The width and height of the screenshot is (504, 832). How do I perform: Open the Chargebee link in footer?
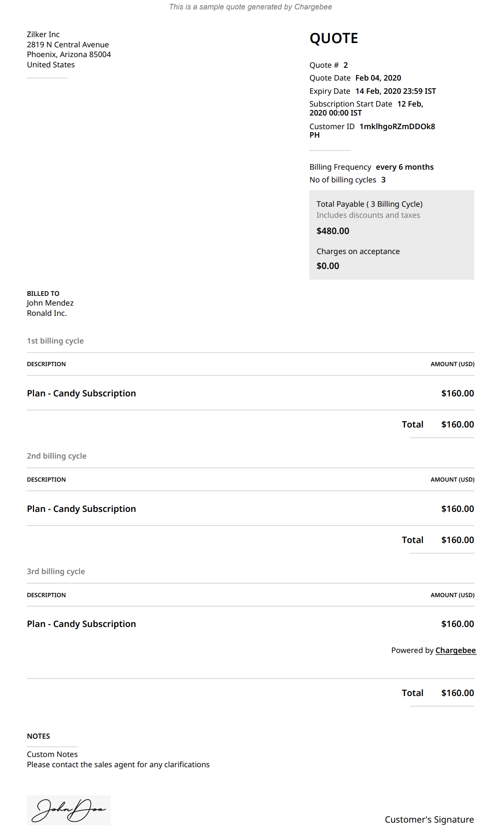click(x=455, y=650)
